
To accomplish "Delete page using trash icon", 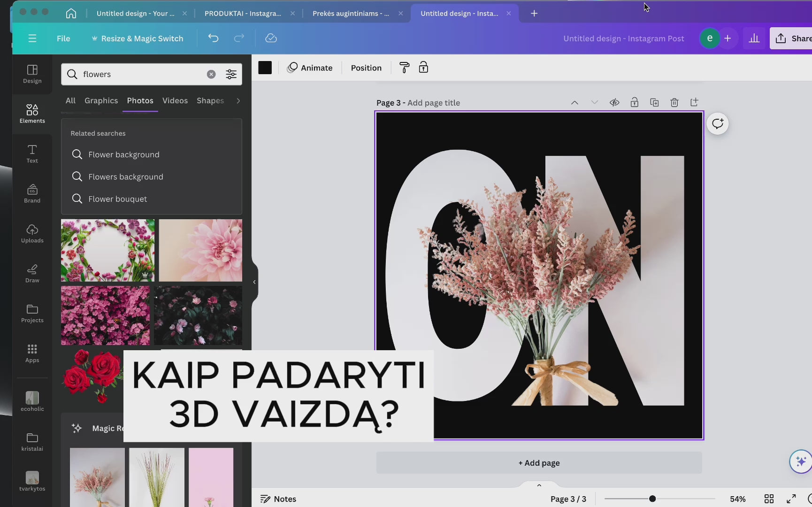I will [x=674, y=102].
